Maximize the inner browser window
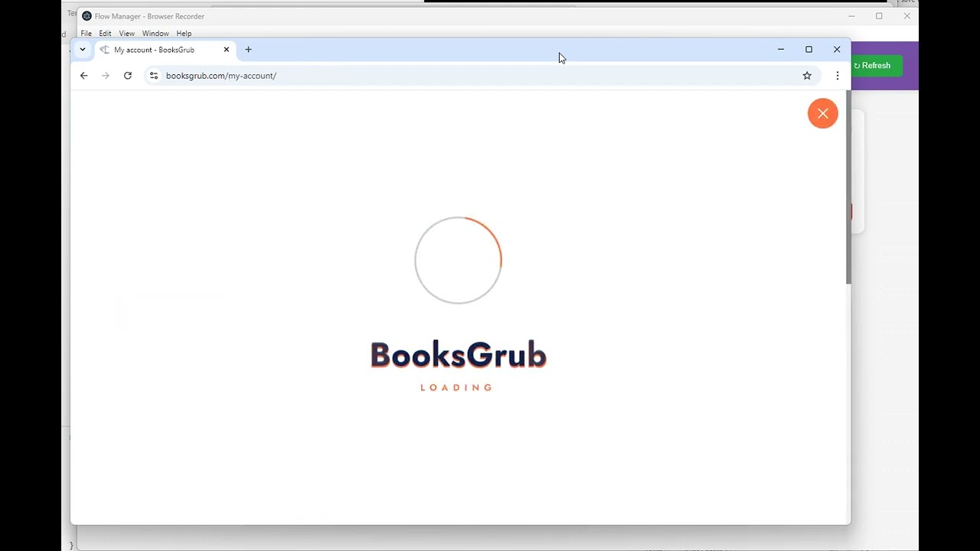 [x=808, y=50]
